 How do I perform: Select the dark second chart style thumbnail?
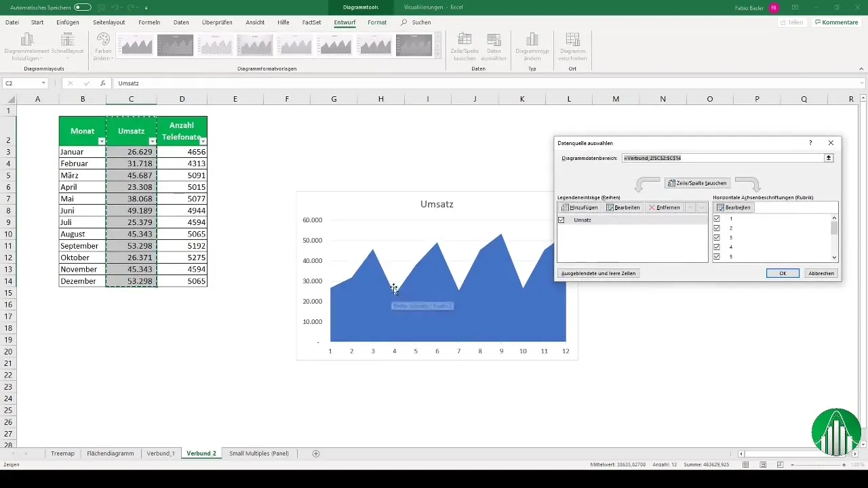click(175, 45)
